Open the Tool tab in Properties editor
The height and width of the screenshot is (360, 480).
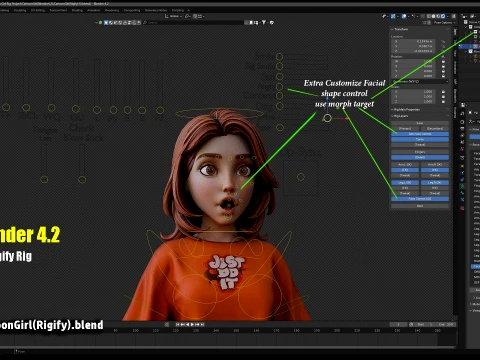pos(462,113)
